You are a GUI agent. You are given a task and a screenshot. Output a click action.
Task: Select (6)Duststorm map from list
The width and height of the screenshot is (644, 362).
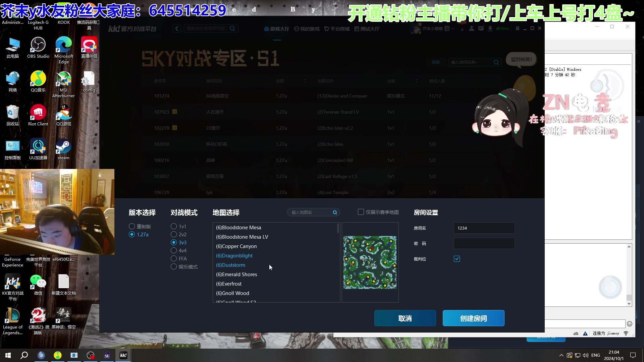point(230,264)
